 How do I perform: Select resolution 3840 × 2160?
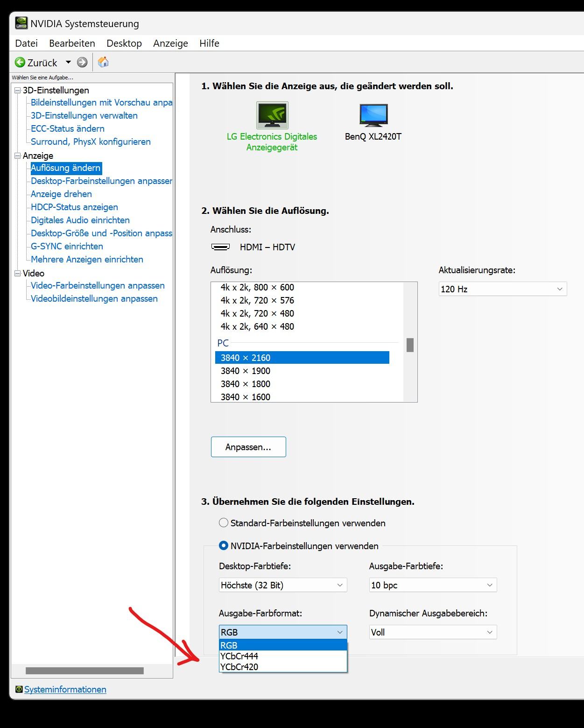tap(302, 358)
